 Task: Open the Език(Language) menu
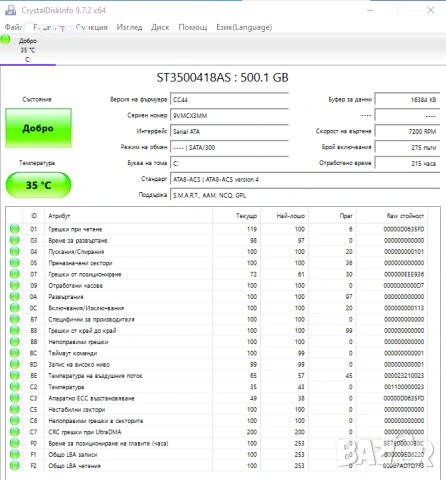[244, 27]
